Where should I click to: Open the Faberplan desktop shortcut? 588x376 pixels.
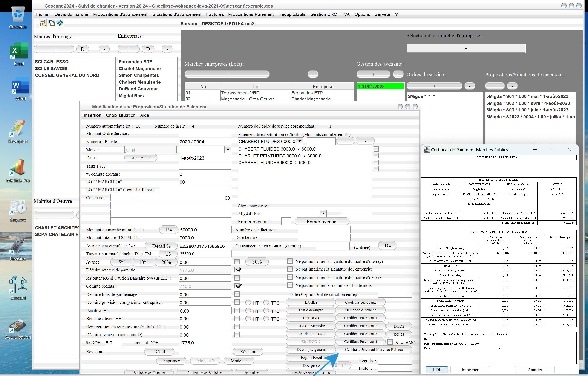(18, 131)
